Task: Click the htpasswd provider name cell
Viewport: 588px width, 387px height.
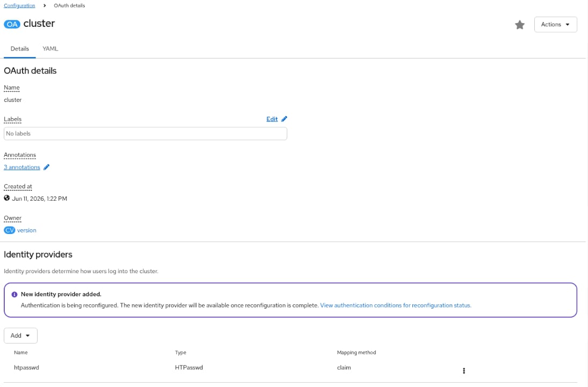Action: point(27,368)
